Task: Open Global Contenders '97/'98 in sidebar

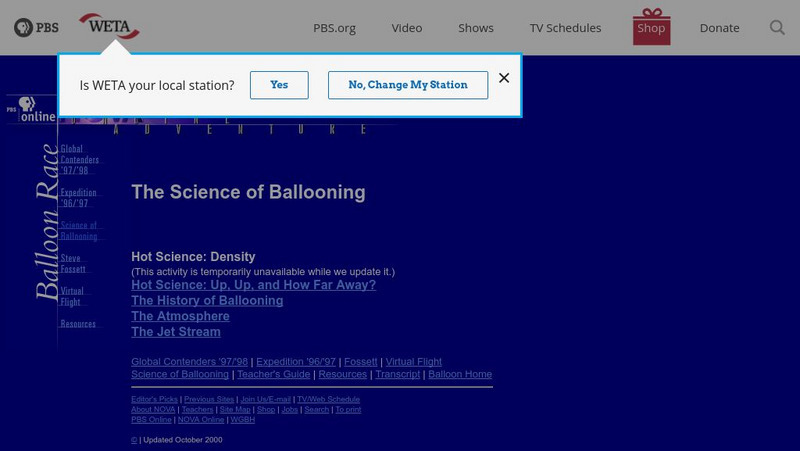Action: point(80,160)
